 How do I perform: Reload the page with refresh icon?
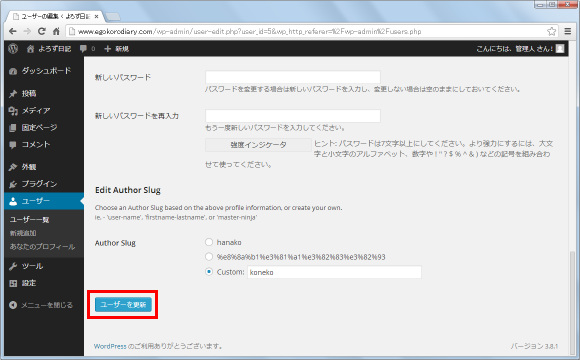(42, 31)
